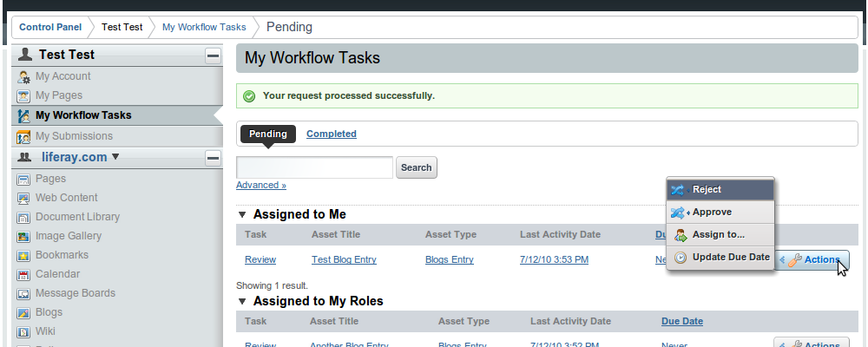868x347 pixels.
Task: Switch to the Completed tab
Action: 331,134
